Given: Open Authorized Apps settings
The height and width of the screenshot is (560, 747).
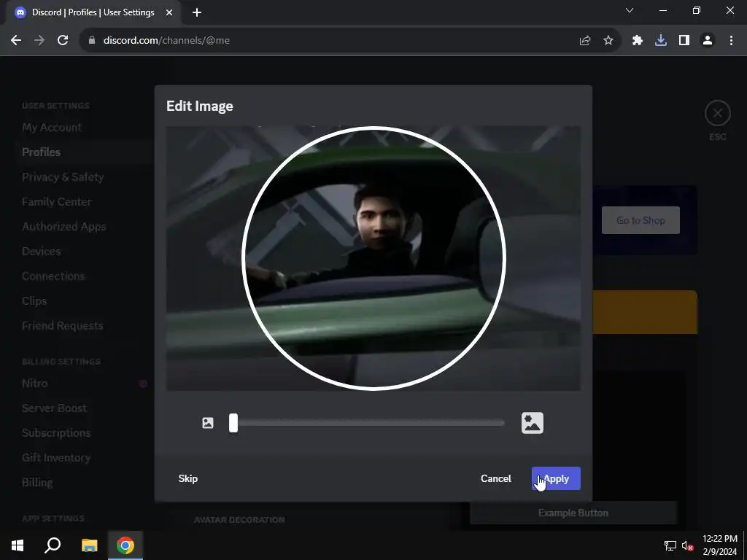Looking at the screenshot, I should click(64, 227).
